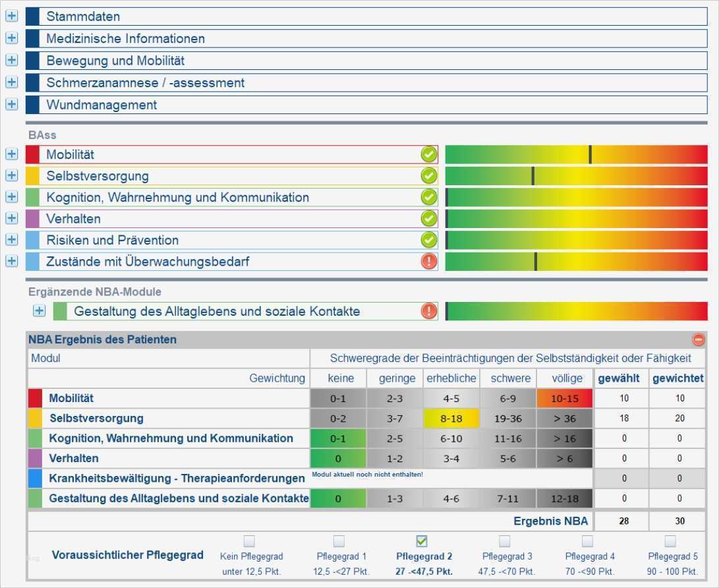Check the Pflegegrad 5 checkbox

(x=670, y=541)
